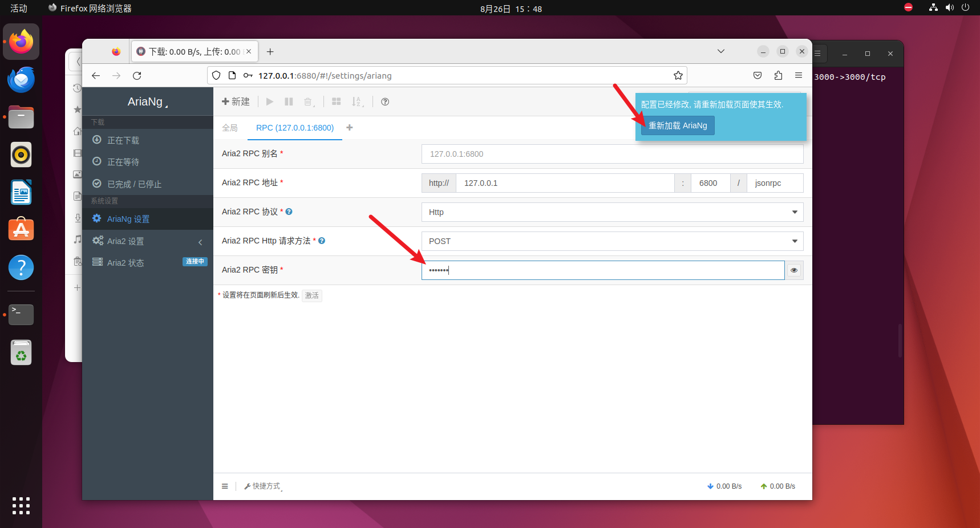Click the 重新加载 AriaNg reload button
The image size is (980, 528).
[677, 125]
